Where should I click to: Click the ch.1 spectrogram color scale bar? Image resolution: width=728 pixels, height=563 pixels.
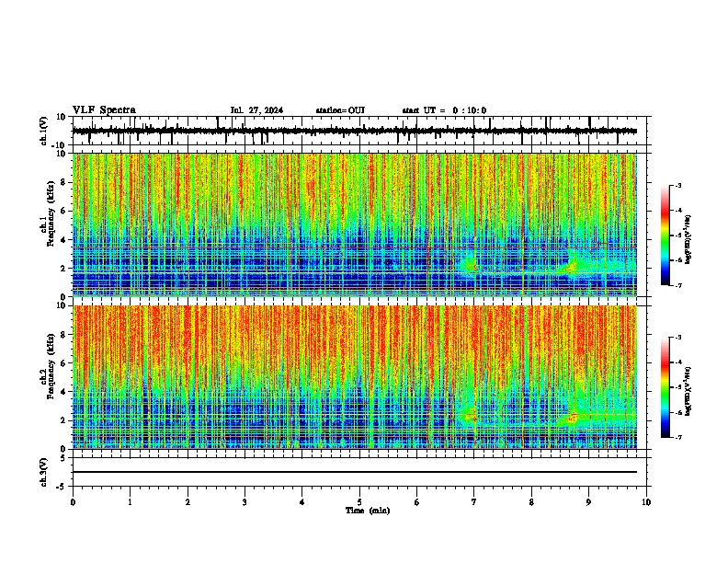[x=665, y=236]
